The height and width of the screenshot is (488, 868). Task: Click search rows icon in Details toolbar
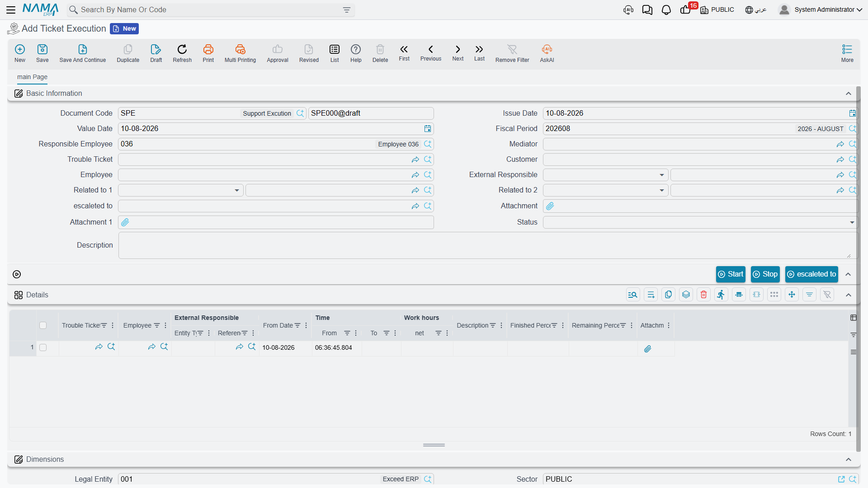coord(633,295)
